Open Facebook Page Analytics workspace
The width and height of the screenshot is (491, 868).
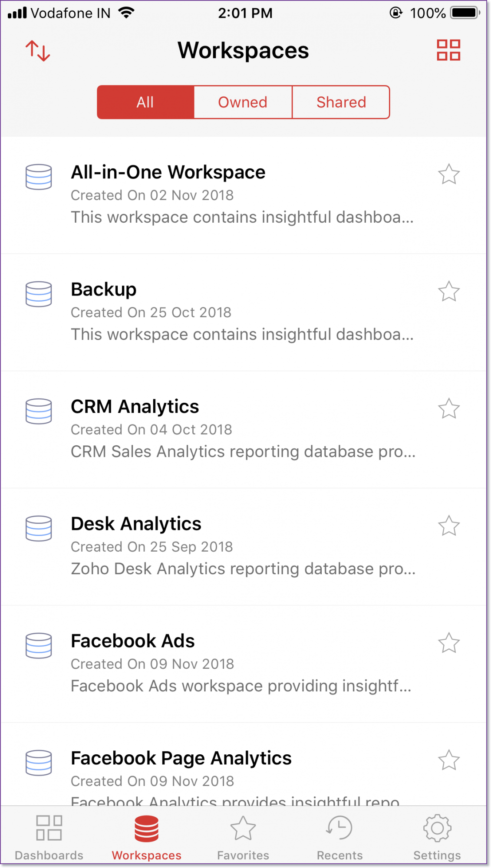(243, 764)
